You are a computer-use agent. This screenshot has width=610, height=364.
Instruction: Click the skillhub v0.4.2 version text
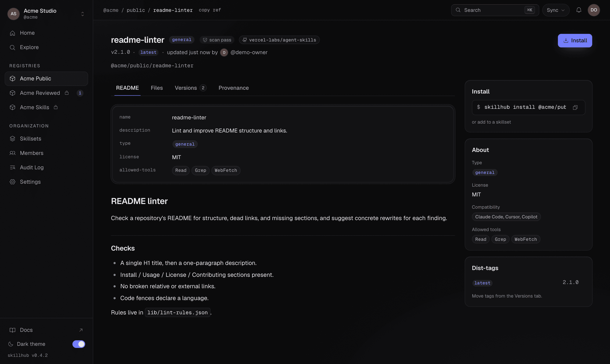pos(28,355)
